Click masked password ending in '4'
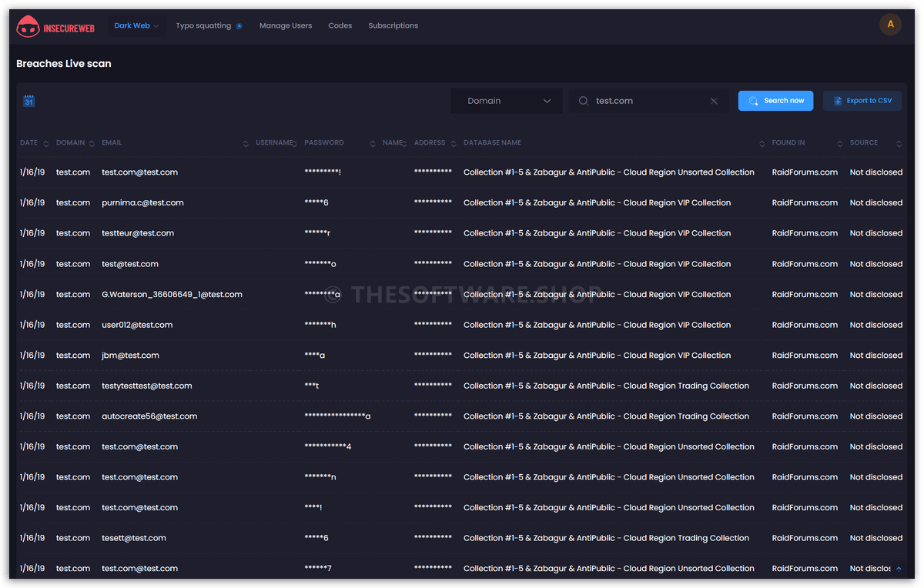The width and height of the screenshot is (924, 588). click(x=328, y=446)
